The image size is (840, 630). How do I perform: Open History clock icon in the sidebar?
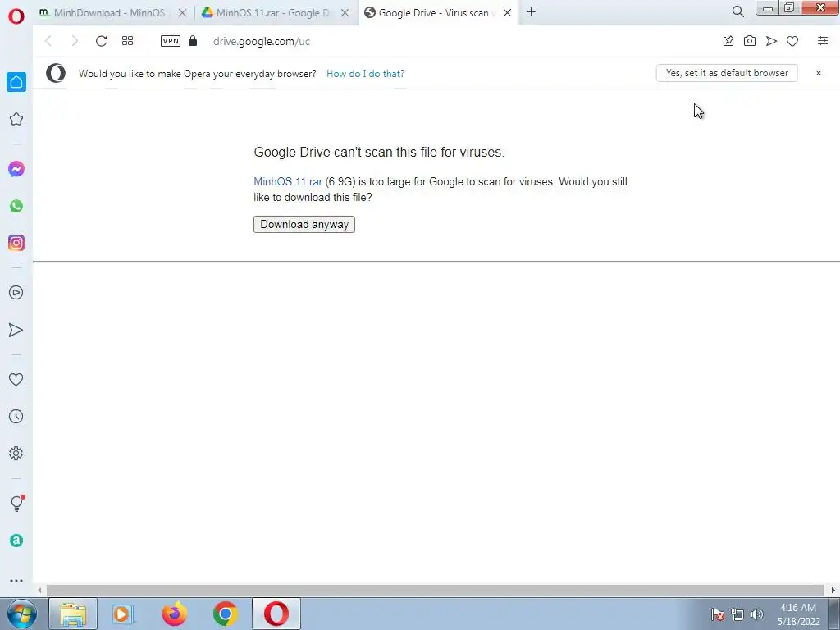(16, 416)
